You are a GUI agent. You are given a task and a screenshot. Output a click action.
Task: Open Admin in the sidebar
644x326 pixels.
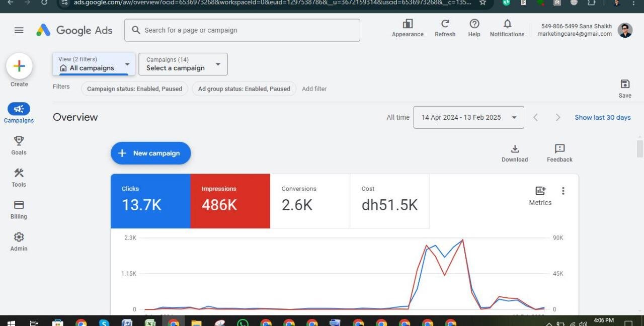coord(19,242)
